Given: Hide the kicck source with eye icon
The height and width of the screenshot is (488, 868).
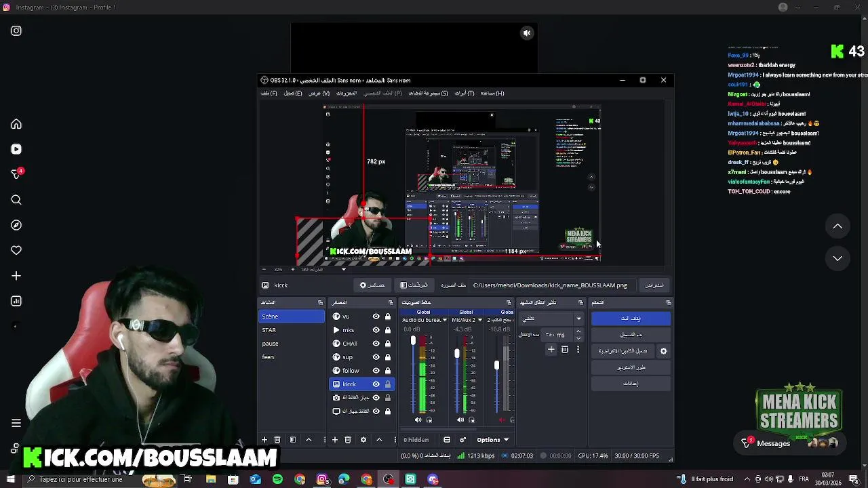Looking at the screenshot, I should (x=376, y=384).
